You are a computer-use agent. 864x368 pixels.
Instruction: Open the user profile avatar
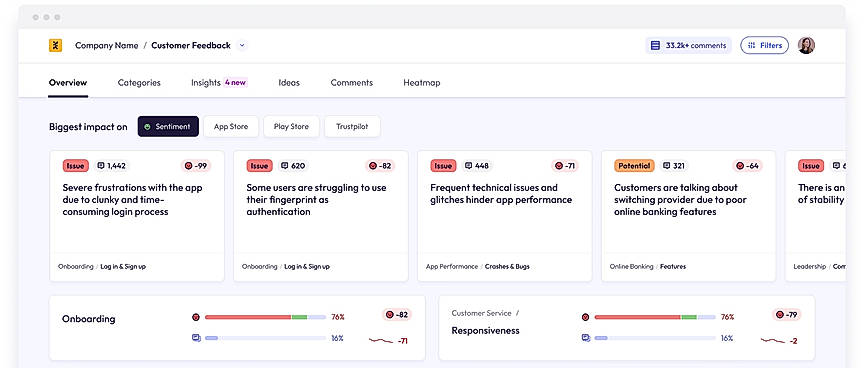806,45
